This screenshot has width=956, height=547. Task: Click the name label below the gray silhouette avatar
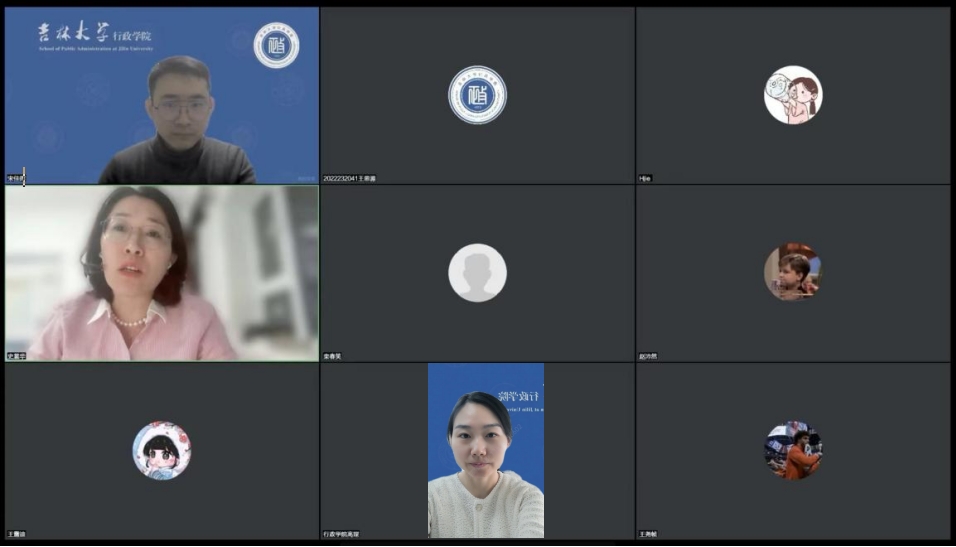tap(333, 356)
